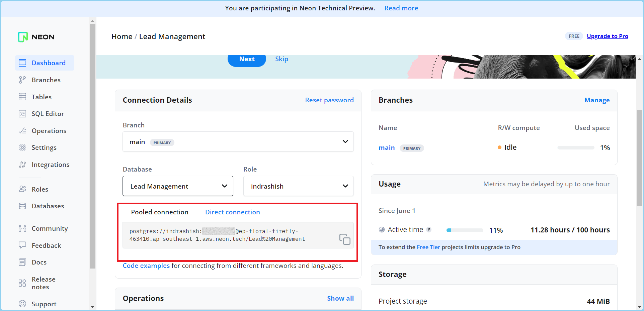
Task: Copy the connection string with copy icon
Action: point(344,239)
